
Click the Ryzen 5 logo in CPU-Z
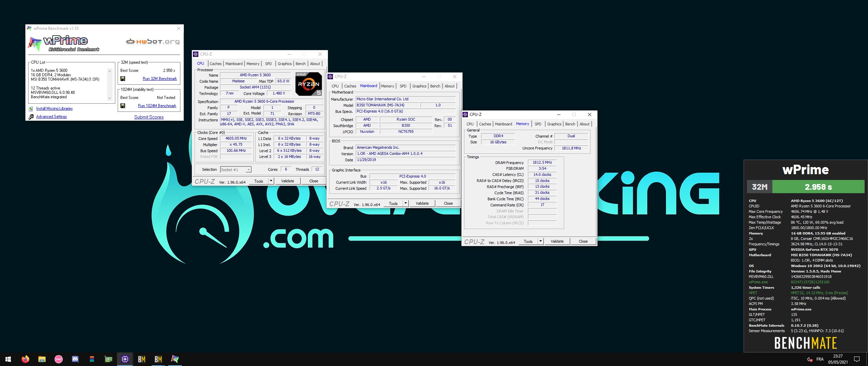pyautogui.click(x=308, y=84)
